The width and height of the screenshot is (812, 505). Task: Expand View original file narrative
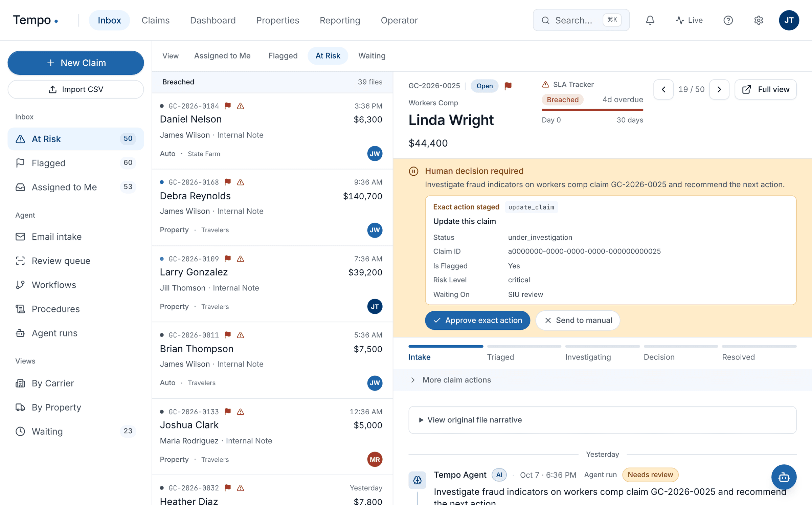click(x=602, y=420)
